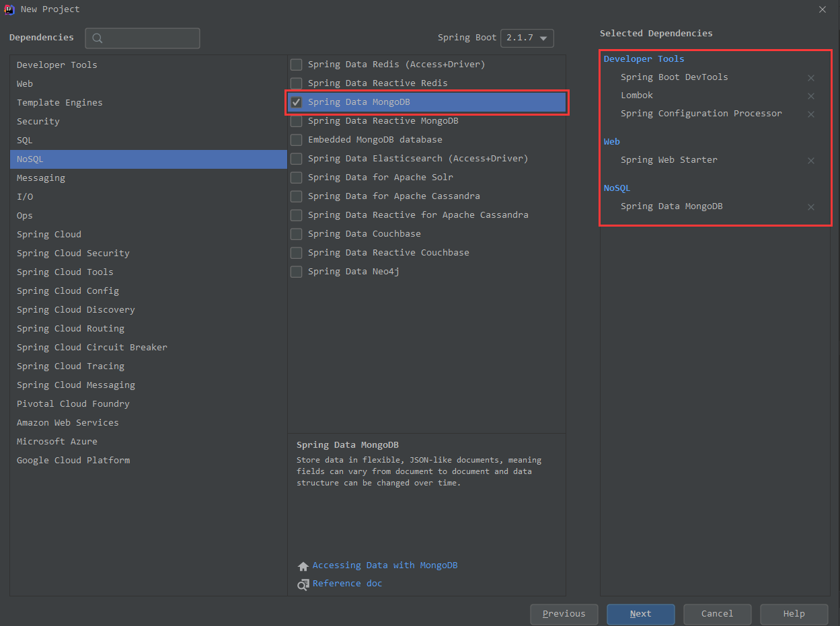Choose Pivotal Cloud Foundry category

coord(149,404)
